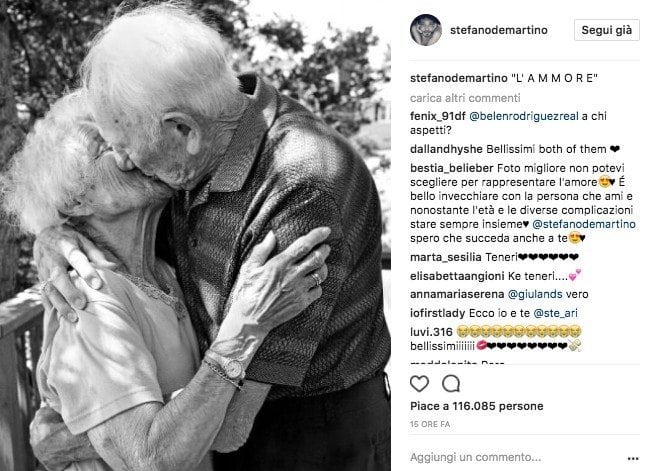Click the @stefanodemartino mention in comment
The height and width of the screenshot is (471, 656).
584,224
